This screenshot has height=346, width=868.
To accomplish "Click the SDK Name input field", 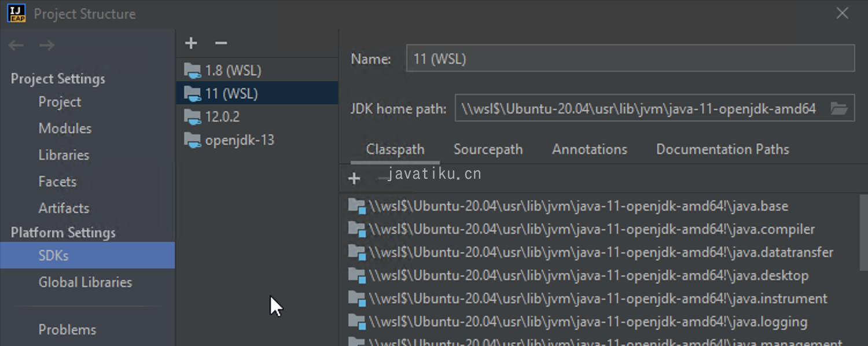I will (630, 58).
